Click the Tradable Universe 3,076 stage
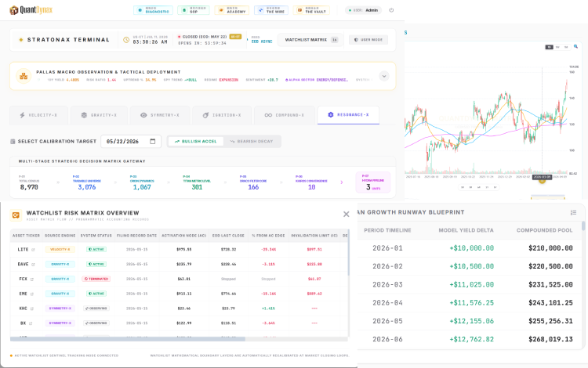 [86, 183]
